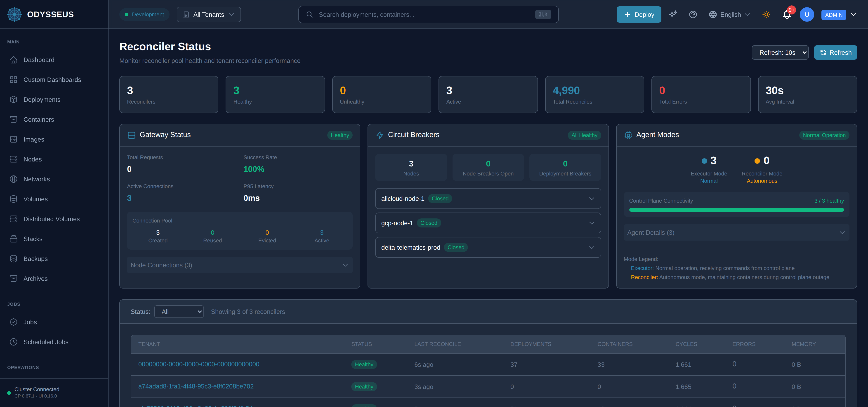868x407 pixels.
Task: Click the Unhealthy count card
Action: tap(381, 94)
